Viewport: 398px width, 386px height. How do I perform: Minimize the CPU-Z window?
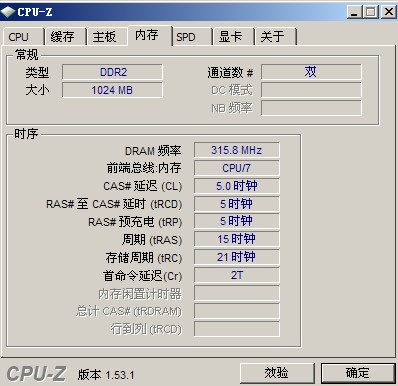[354, 12]
